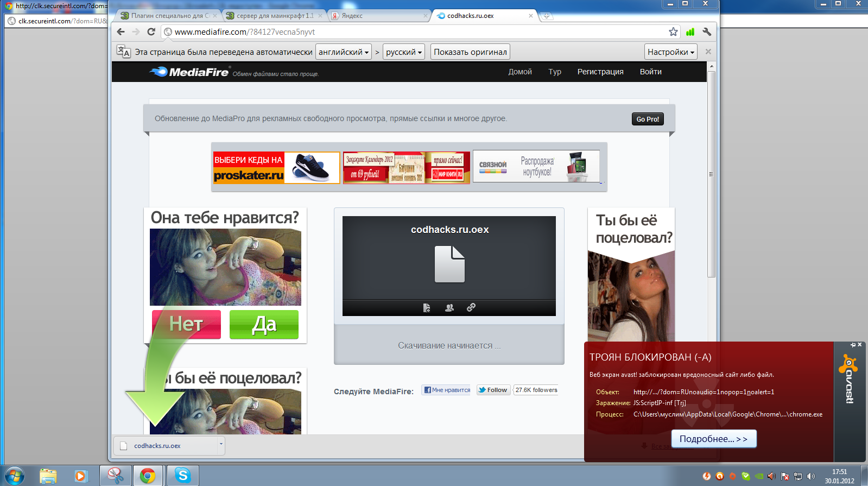Screen dimensions: 868x486
Task: Open Домой in MediaFire navigation
Action: pyautogui.click(x=520, y=72)
